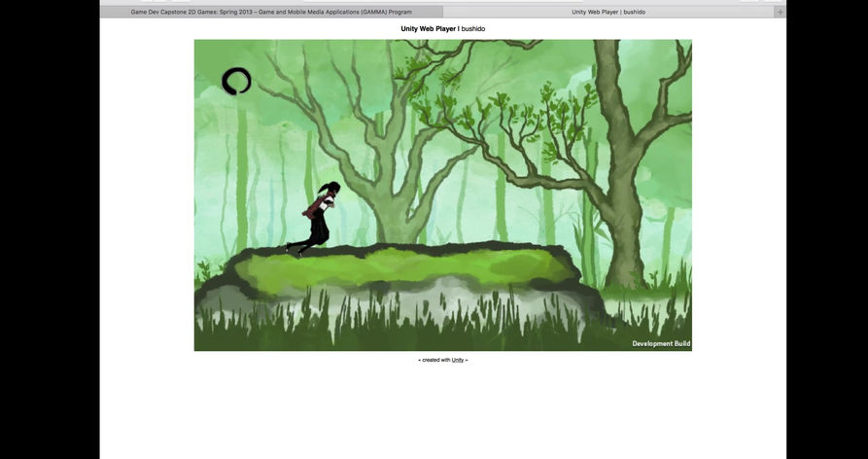Follow the Unity link below the game
The width and height of the screenshot is (868, 459).
[457, 360]
